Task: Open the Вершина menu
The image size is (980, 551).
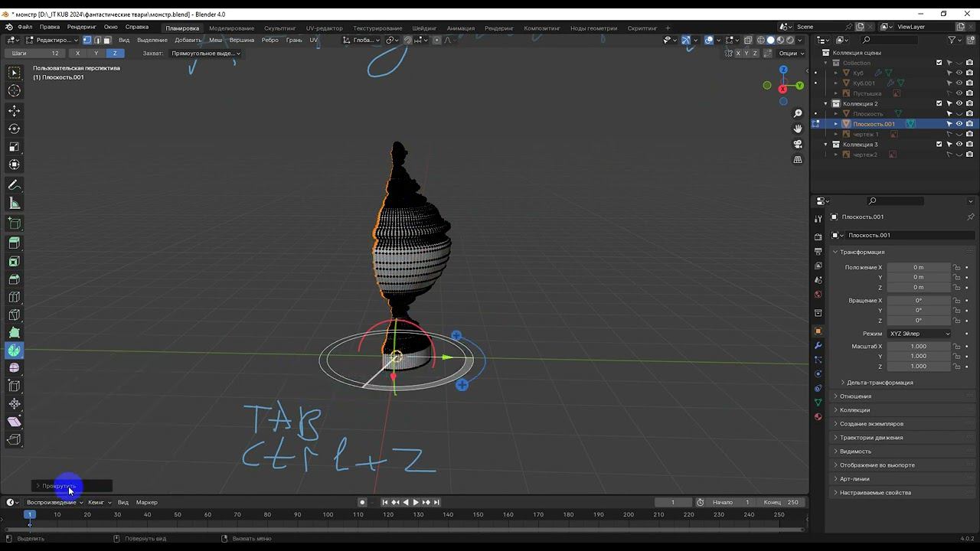Action: [242, 40]
